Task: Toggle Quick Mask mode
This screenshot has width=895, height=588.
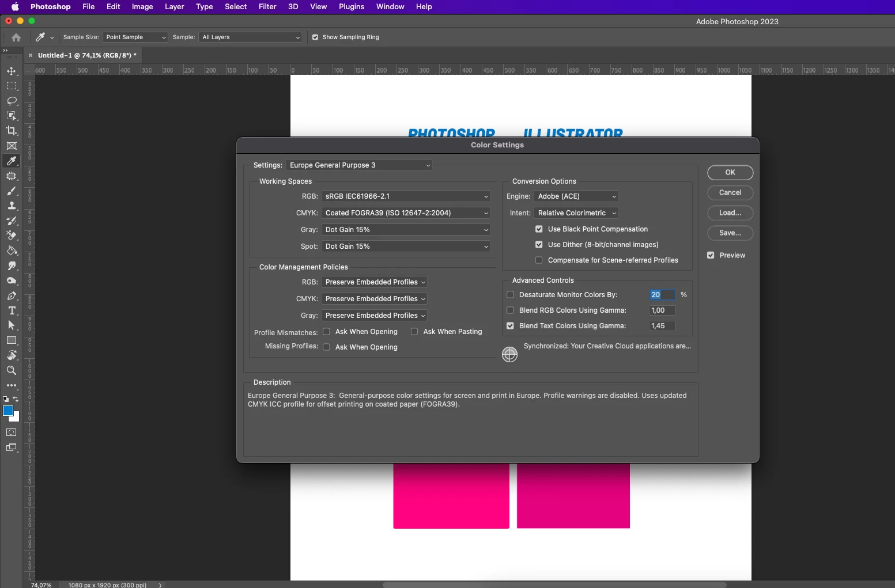Action: [x=12, y=433]
